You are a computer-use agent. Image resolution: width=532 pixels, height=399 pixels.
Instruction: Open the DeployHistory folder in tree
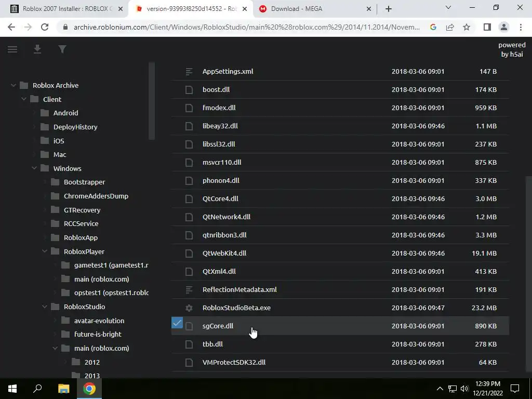pyautogui.click(x=75, y=127)
